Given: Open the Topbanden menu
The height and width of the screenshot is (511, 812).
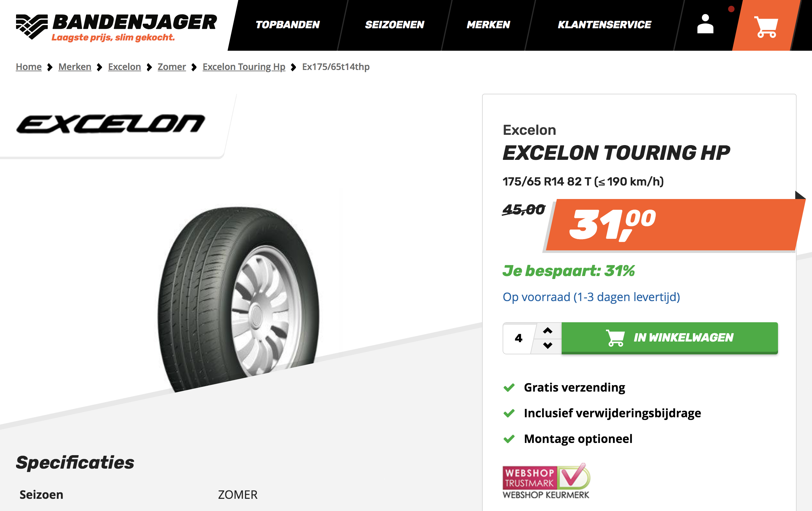Looking at the screenshot, I should tap(288, 25).
